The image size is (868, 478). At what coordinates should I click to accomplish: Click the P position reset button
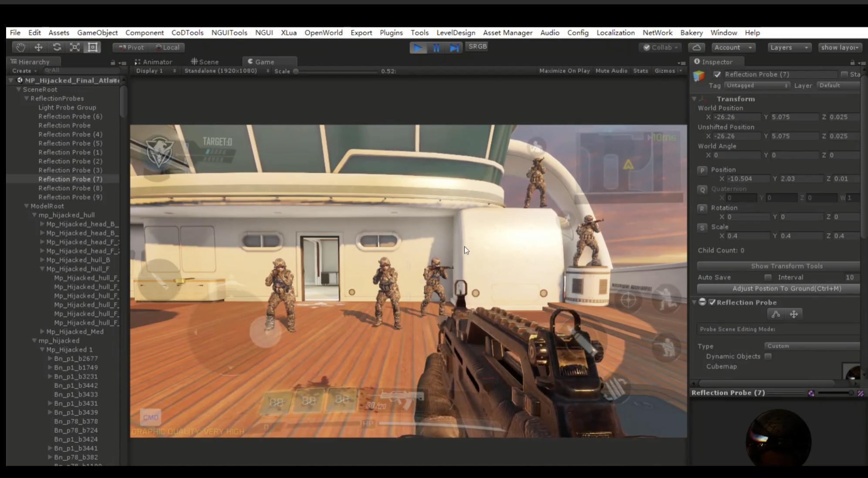[702, 170]
